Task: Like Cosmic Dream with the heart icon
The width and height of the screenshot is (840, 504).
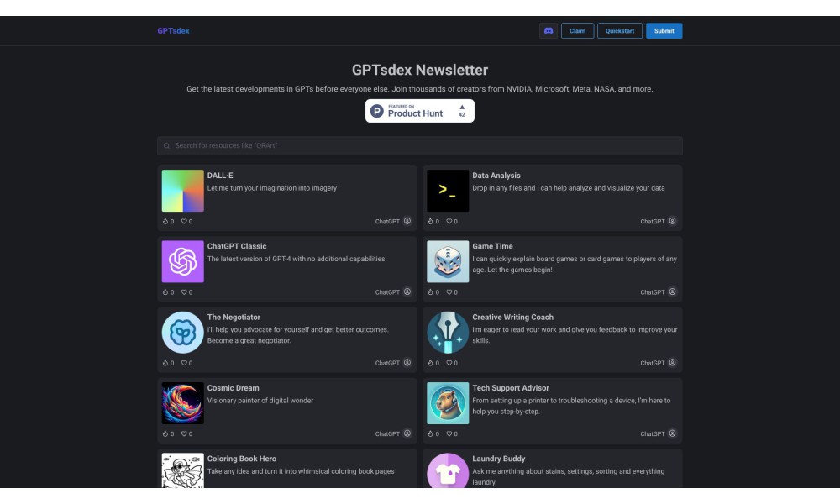Action: click(184, 433)
